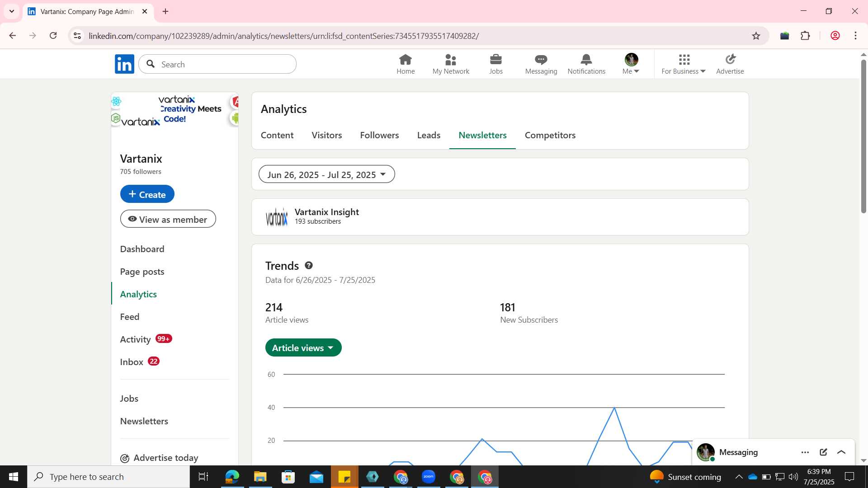868x488 pixels.
Task: Open Activity with 99+ badge
Action: coord(146,339)
